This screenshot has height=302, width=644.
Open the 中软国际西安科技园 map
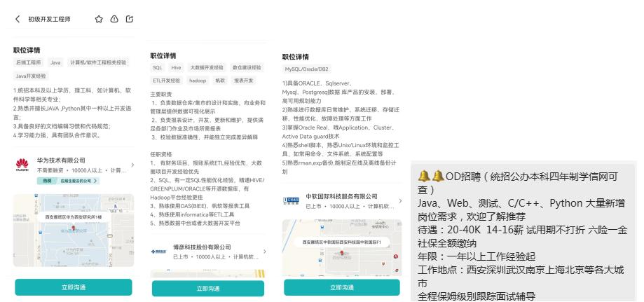(342, 247)
